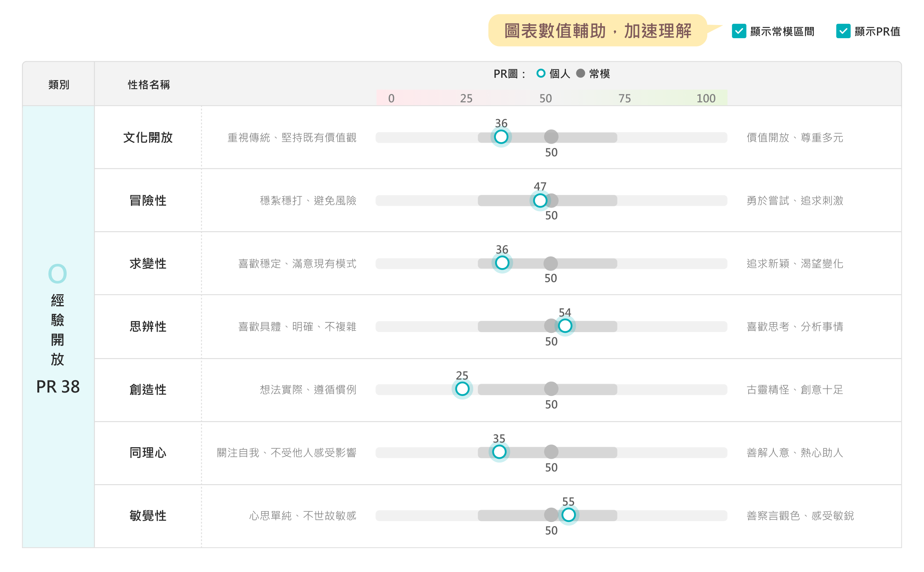
Task: Click the 同理心 personal marker at 35
Action: pos(499,452)
